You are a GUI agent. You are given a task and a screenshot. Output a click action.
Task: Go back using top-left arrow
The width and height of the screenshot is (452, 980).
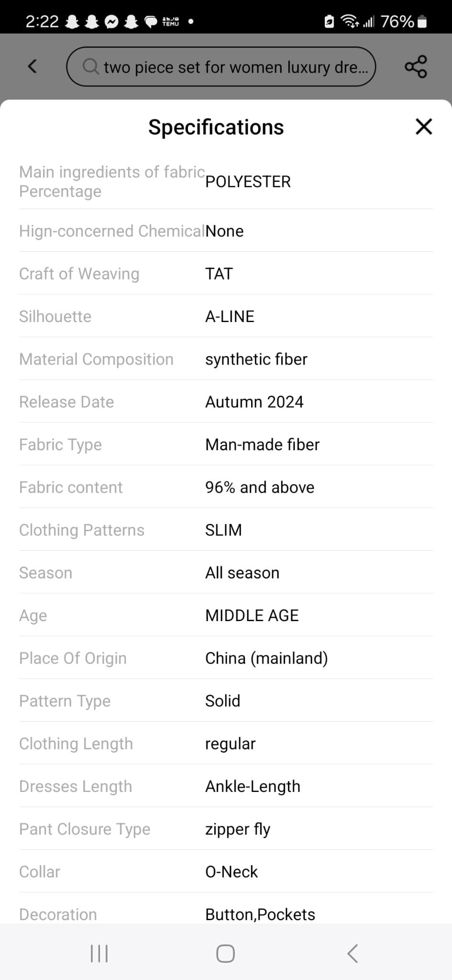(x=32, y=66)
